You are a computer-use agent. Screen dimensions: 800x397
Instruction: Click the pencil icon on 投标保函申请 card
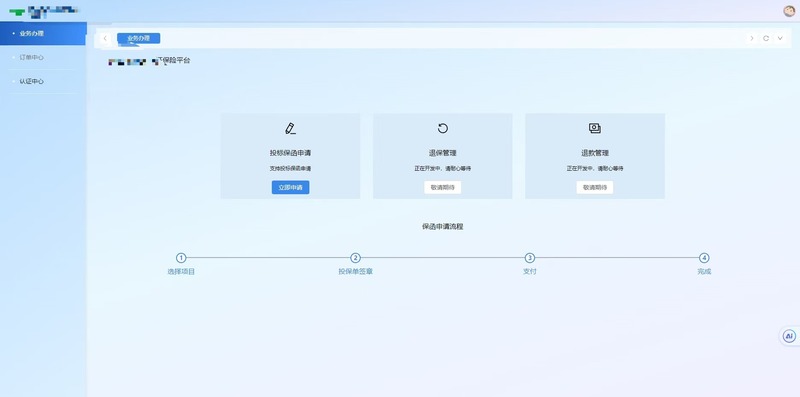[x=290, y=128]
